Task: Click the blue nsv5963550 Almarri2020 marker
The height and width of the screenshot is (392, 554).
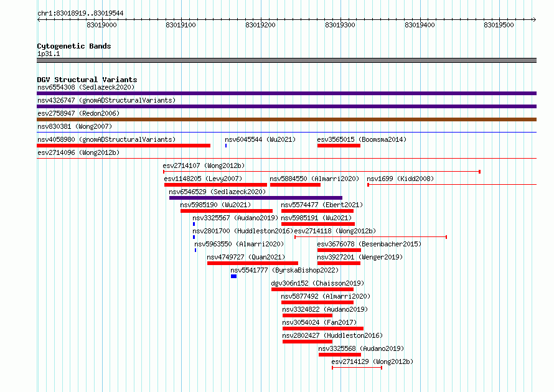Action: click(x=195, y=250)
